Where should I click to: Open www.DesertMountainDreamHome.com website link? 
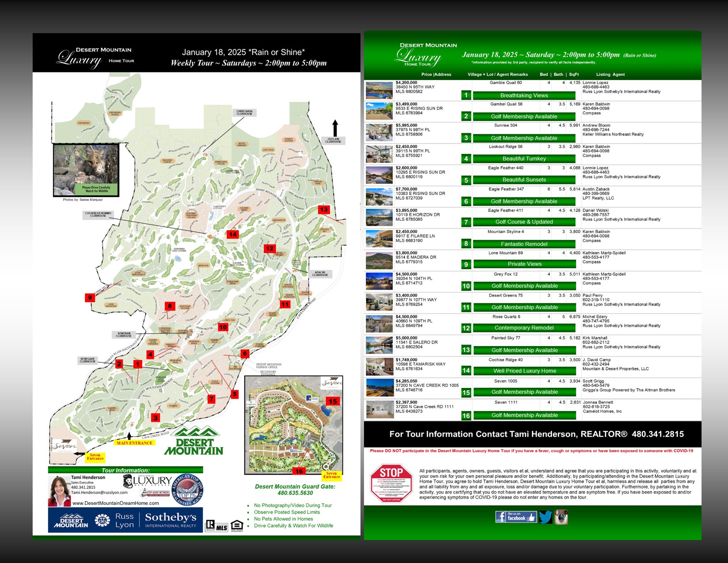point(116,503)
